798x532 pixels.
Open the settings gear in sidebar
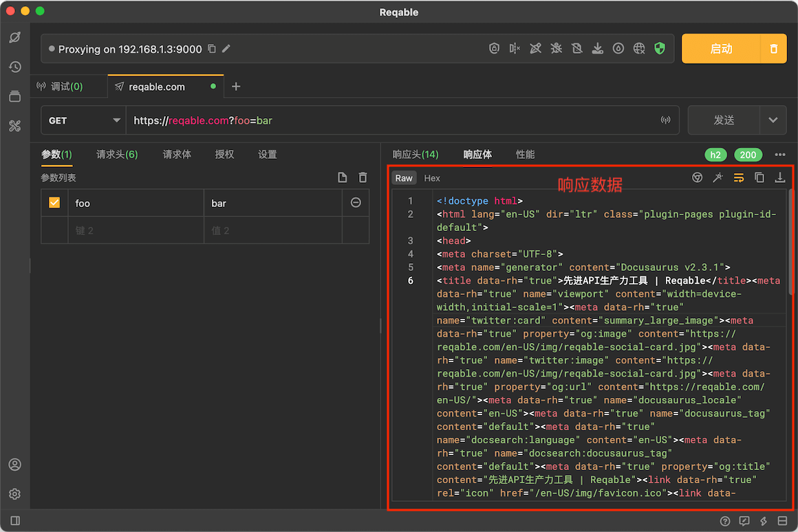(15, 494)
